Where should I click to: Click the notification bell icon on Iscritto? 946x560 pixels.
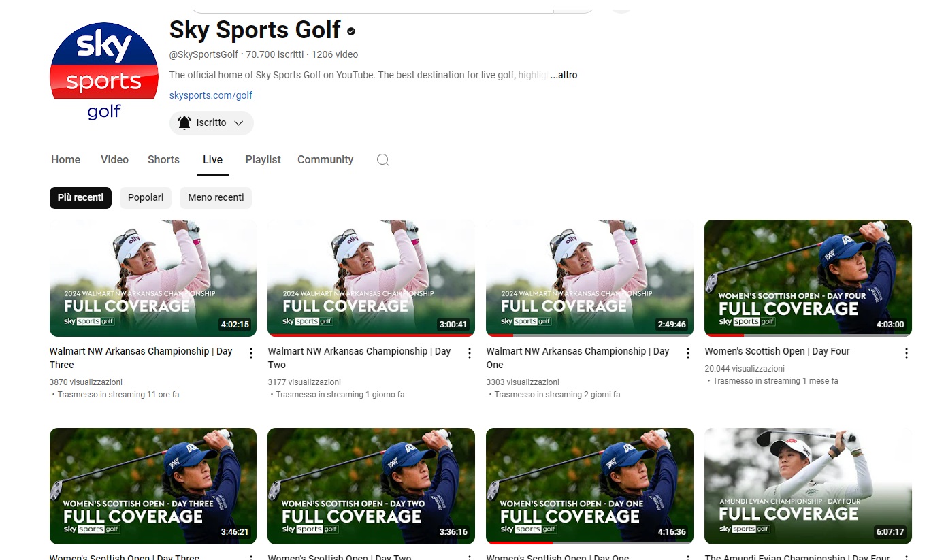point(184,123)
